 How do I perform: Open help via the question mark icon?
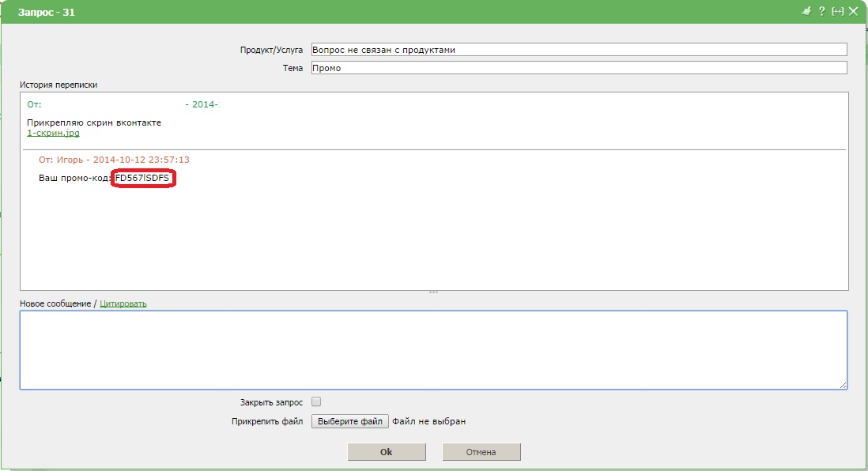[x=822, y=11]
